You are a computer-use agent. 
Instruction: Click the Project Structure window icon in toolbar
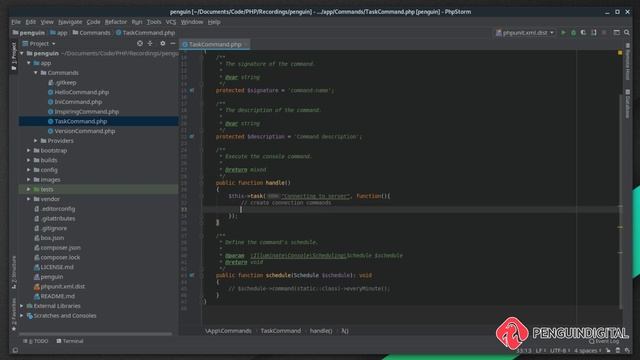[x=617, y=33]
